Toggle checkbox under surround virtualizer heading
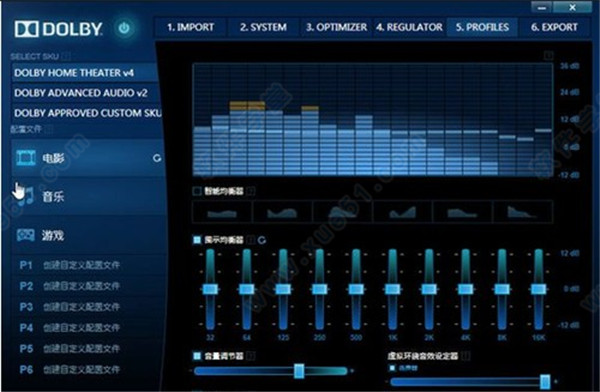The image size is (600, 392). click(392, 368)
